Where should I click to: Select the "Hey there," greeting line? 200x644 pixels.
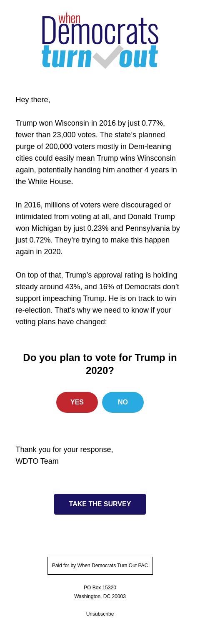33,100
